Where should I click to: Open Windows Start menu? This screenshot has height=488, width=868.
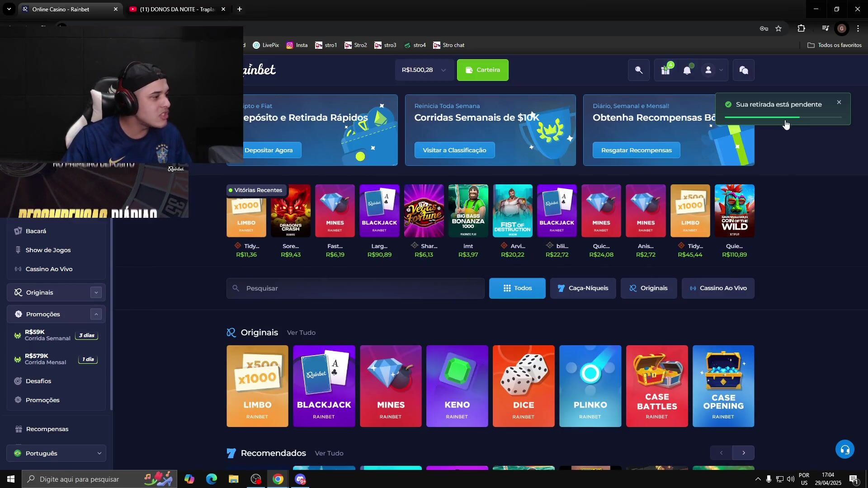[x=11, y=479]
